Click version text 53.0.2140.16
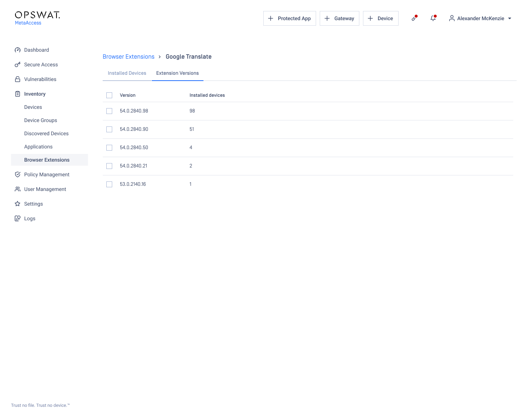Image resolution: width=528 pixels, height=420 pixels. (133, 184)
